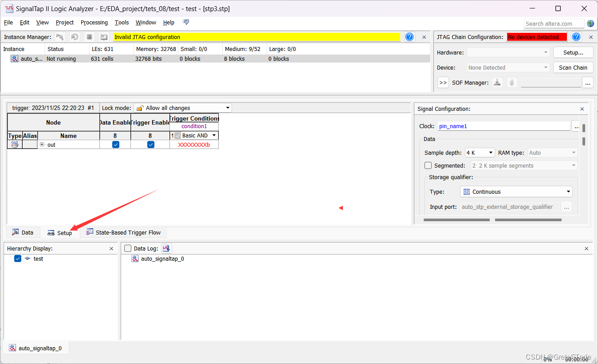Click the speech bubble icon in menu bar
Viewport: 598px width, 364px height.
click(x=186, y=22)
